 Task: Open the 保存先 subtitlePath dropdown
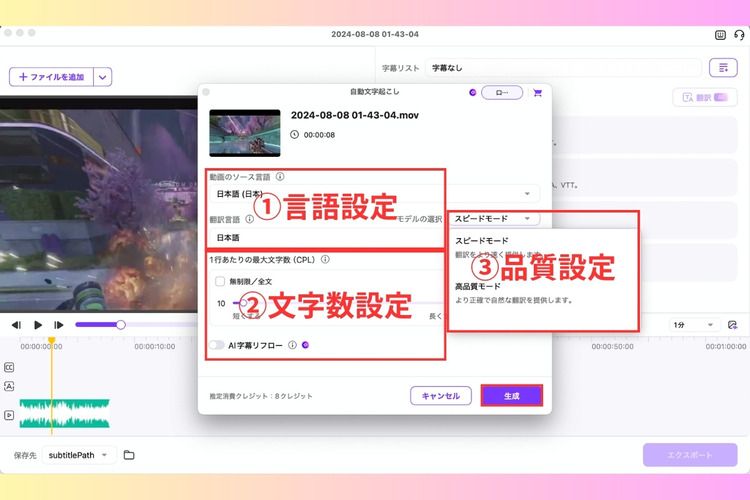(78, 455)
